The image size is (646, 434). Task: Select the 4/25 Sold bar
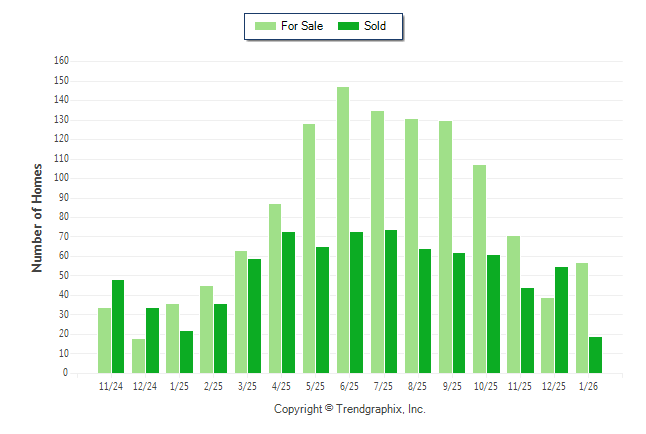coord(288,302)
